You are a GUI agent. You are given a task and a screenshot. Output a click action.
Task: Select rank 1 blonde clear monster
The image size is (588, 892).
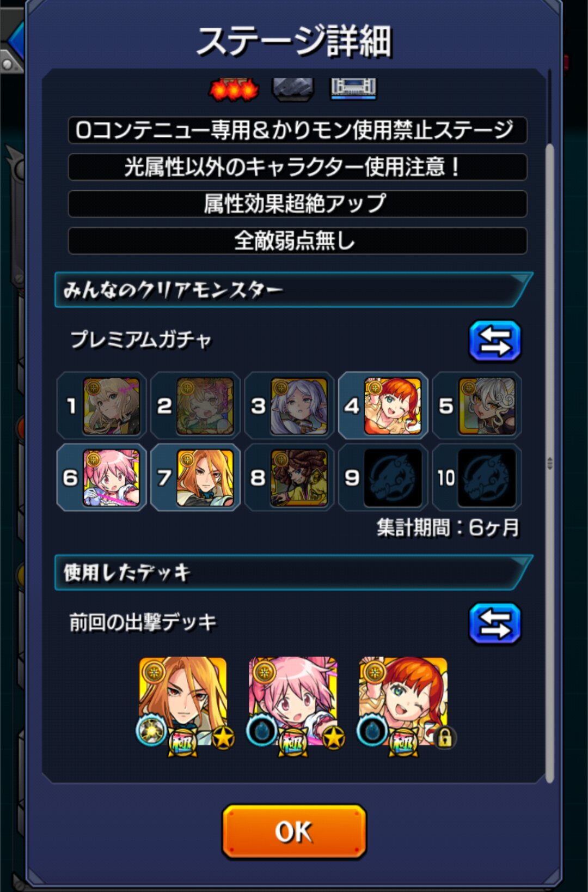click(111, 406)
